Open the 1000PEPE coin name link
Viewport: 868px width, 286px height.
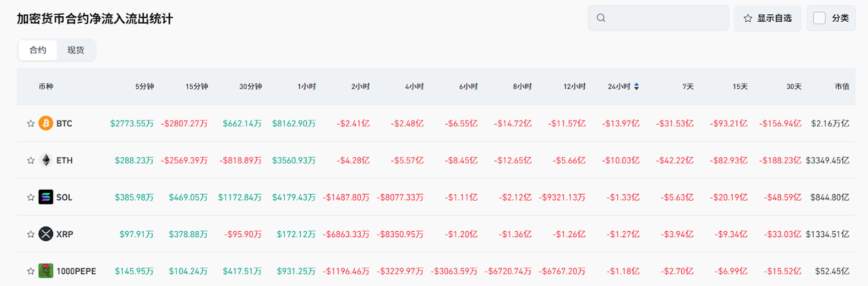[x=76, y=271]
